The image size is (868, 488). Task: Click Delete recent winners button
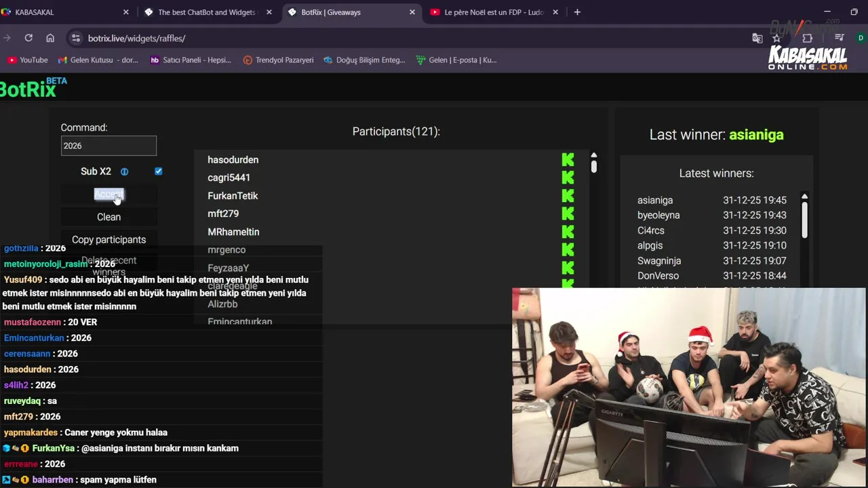click(108, 266)
